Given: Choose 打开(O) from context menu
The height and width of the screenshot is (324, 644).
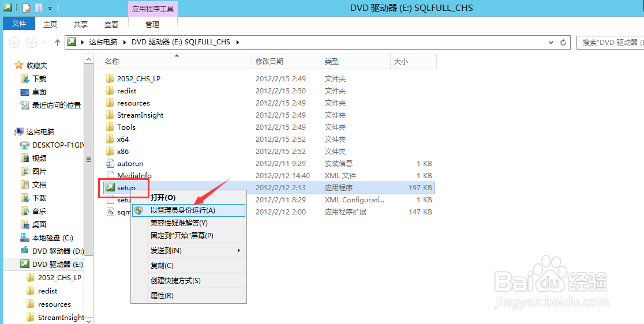Looking at the screenshot, I should click(x=189, y=198).
